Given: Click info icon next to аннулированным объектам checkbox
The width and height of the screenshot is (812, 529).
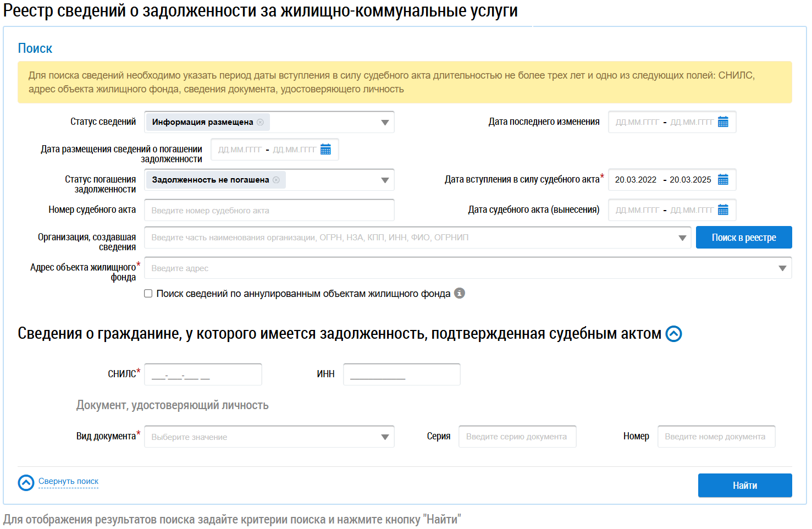Looking at the screenshot, I should tap(460, 293).
